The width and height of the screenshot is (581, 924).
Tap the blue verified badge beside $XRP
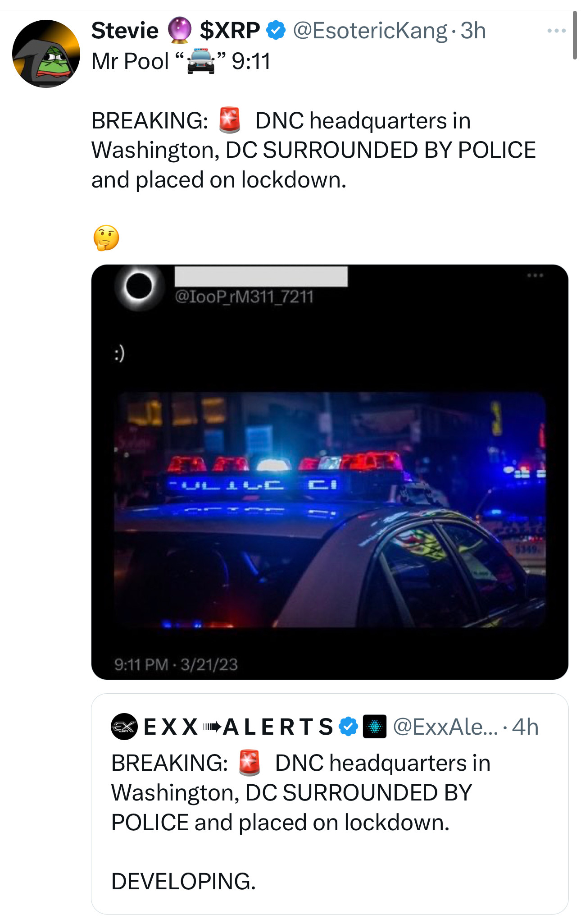pos(276,31)
